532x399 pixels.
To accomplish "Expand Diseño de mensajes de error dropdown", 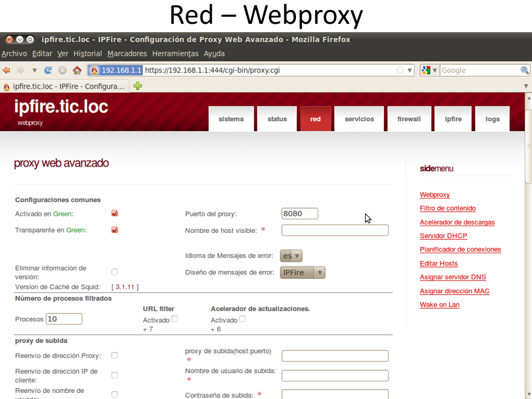I will click(303, 273).
